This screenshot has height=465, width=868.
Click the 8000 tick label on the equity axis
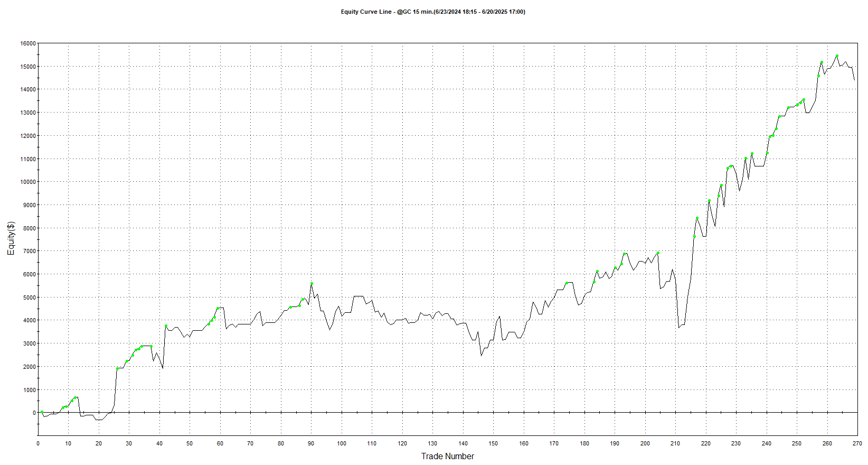[30, 228]
